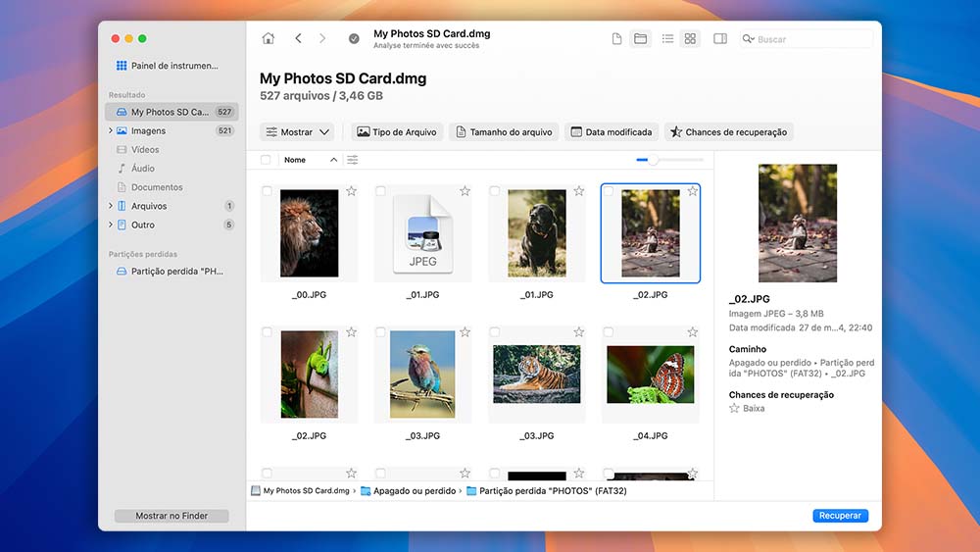Switch to folder view icon
This screenshot has height=552, width=980.
click(641, 39)
